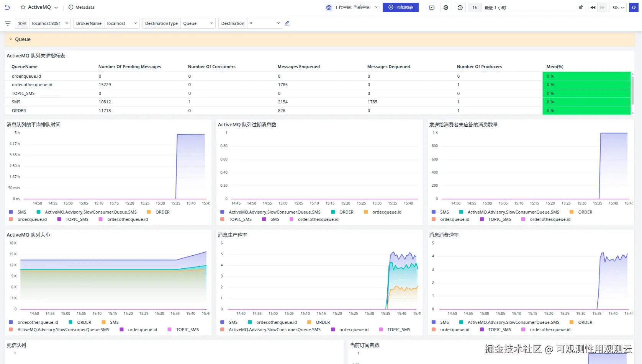Click the ActiveMQ 队列过期消息数 chart title
Viewport: 642px width, 364px height.
(247, 125)
